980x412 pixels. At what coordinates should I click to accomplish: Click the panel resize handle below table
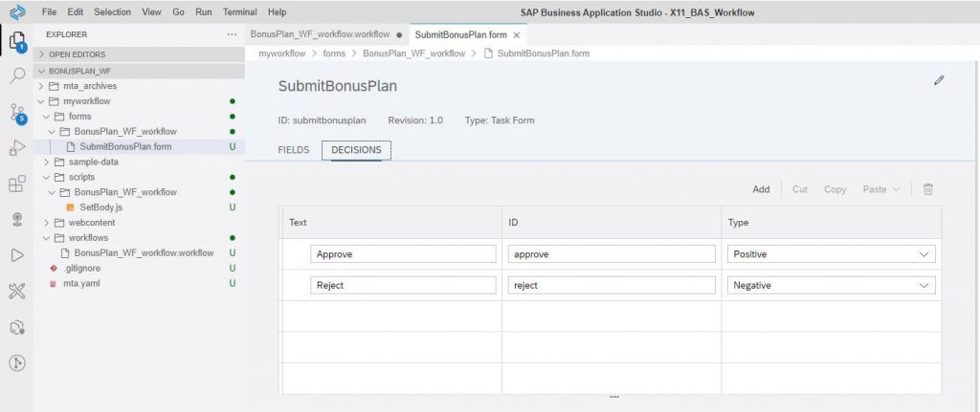click(613, 397)
